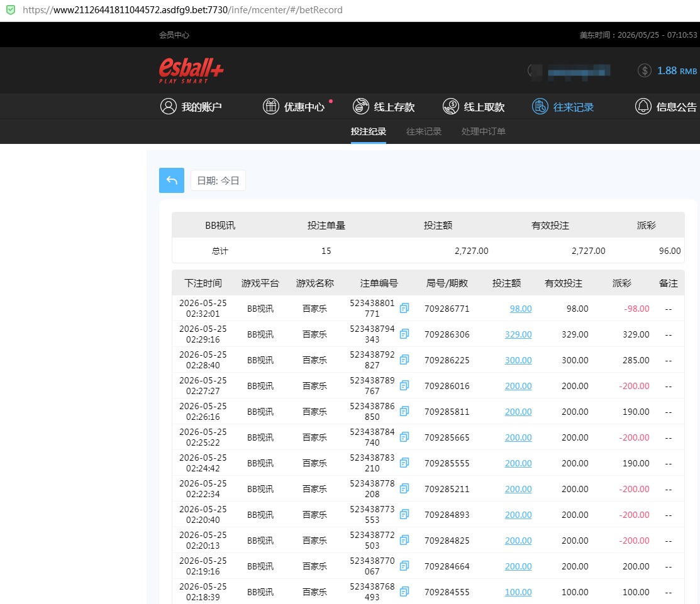Copy bet number 523438792827
The height and width of the screenshot is (604, 700).
click(404, 360)
